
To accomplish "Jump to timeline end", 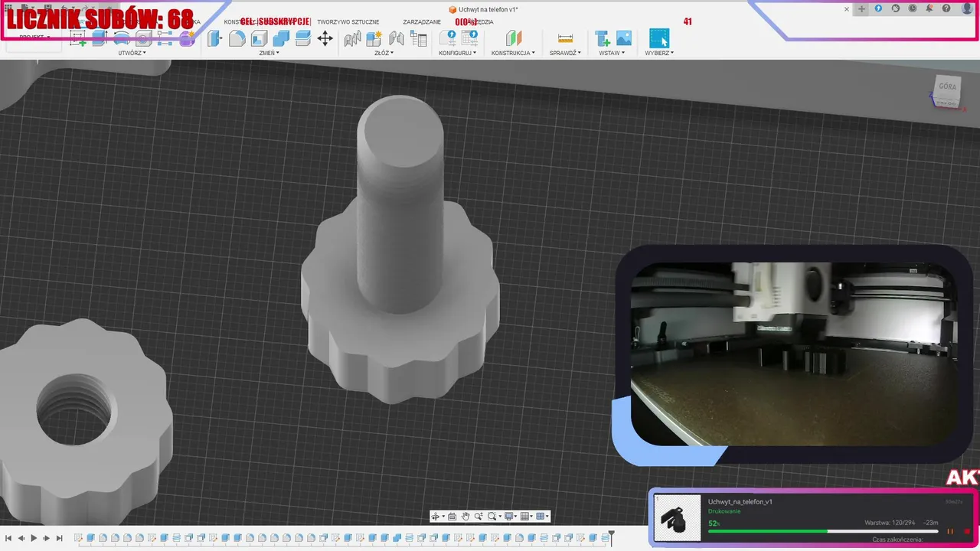I will (x=58, y=539).
